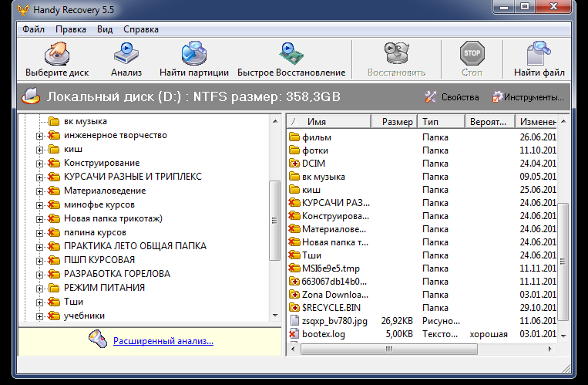Image resolution: width=588 pixels, height=385 pixels.
Task: Select Zona Downloa... folder icon
Action: click(x=294, y=295)
